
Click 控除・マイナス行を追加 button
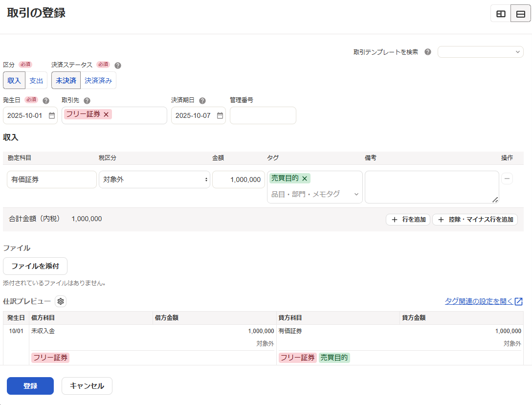pos(475,220)
